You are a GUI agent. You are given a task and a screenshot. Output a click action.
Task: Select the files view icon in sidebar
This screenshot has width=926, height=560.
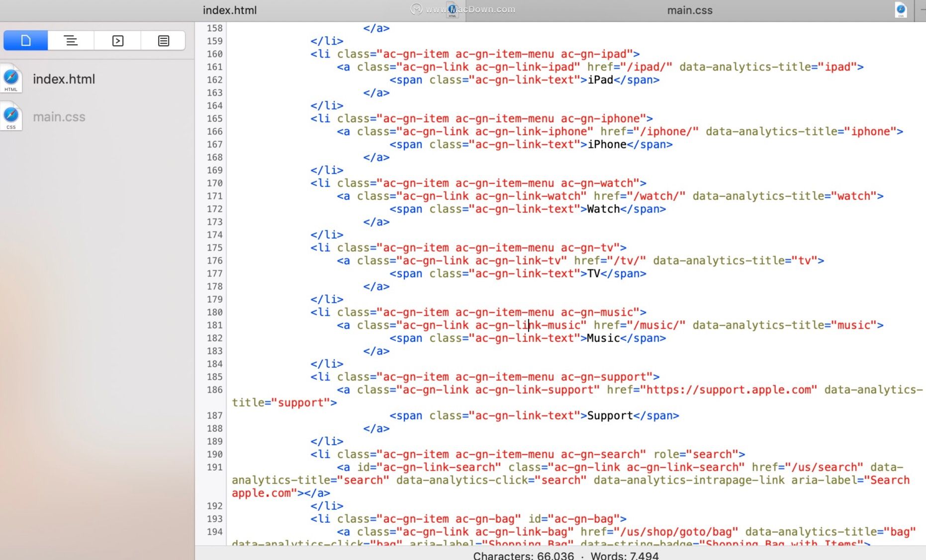(26, 41)
